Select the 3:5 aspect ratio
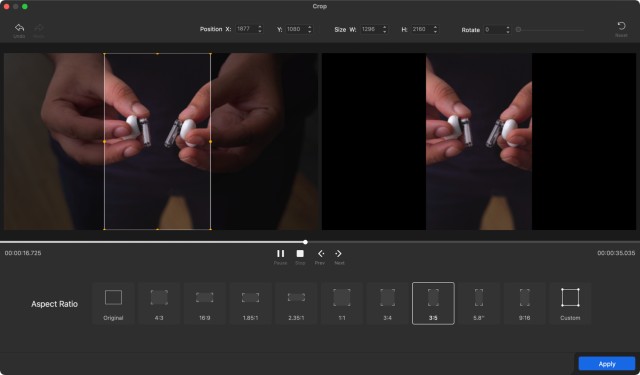This screenshot has width=640, height=375. point(433,303)
